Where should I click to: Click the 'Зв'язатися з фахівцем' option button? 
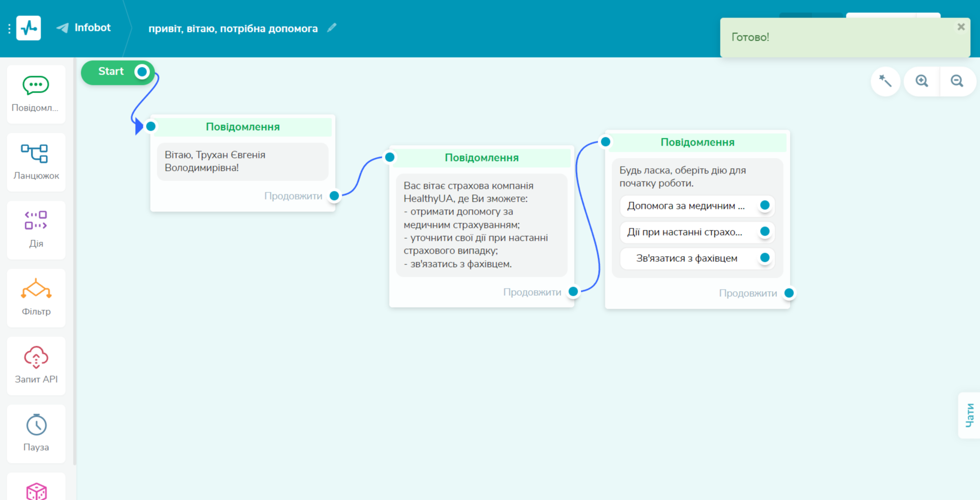tap(697, 258)
